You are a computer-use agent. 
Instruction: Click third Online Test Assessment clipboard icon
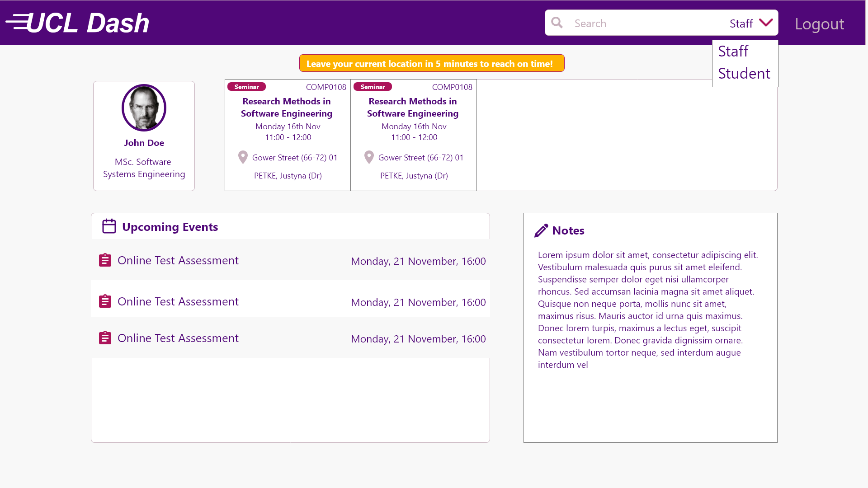(105, 338)
